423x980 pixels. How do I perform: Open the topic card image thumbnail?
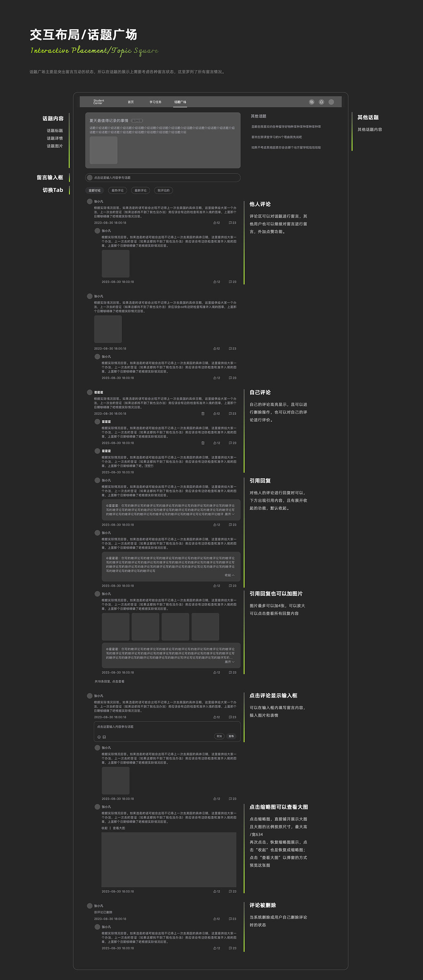coord(103,150)
